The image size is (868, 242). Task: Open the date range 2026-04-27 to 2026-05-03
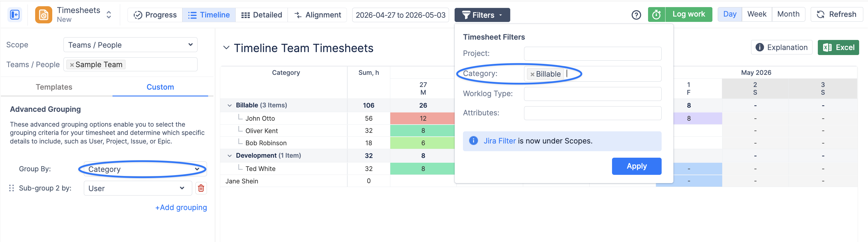tap(400, 15)
